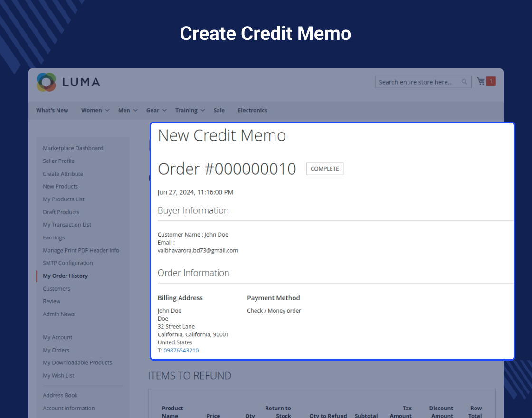Click the search magnifier icon

(x=465, y=82)
